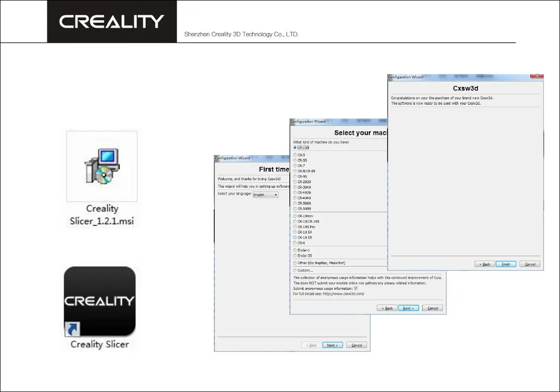
Task: Select the CR-5060 machine
Action: [x=295, y=203]
